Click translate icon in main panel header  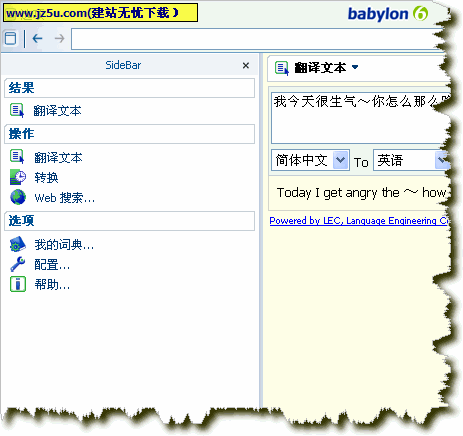[282, 68]
